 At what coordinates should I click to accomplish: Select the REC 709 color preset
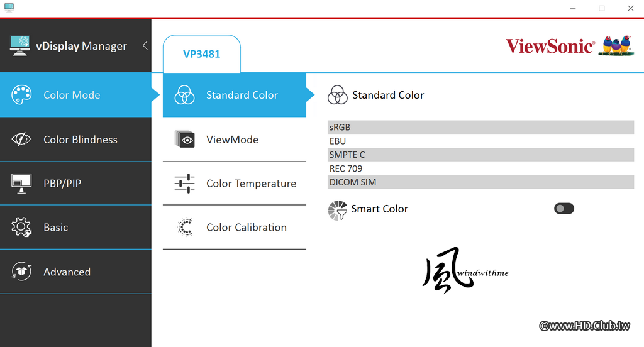(x=480, y=168)
